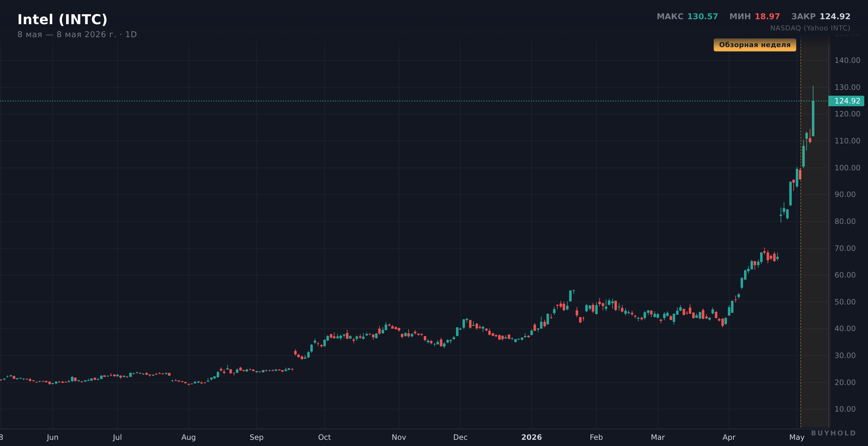Click the Aug label on the time axis
The image size is (868, 446).
[189, 437]
